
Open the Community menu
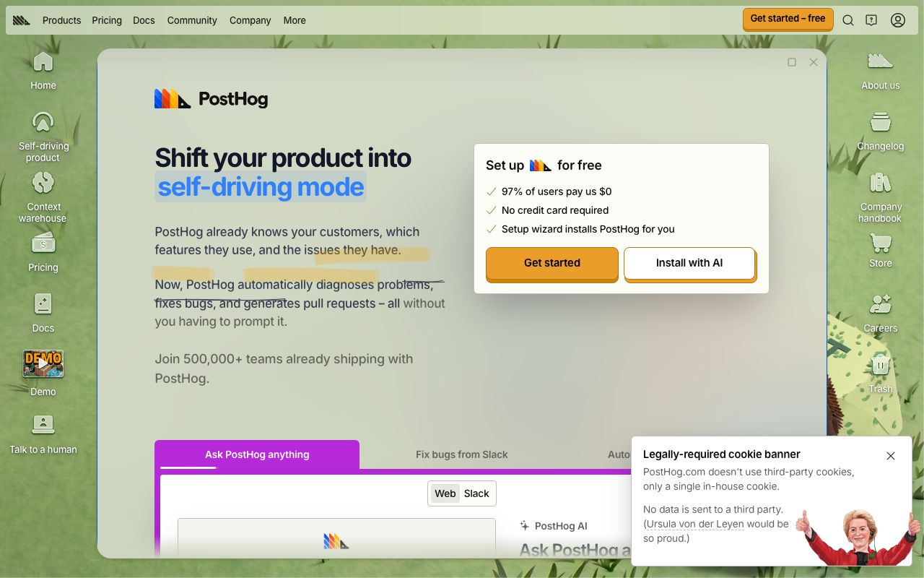click(x=192, y=20)
